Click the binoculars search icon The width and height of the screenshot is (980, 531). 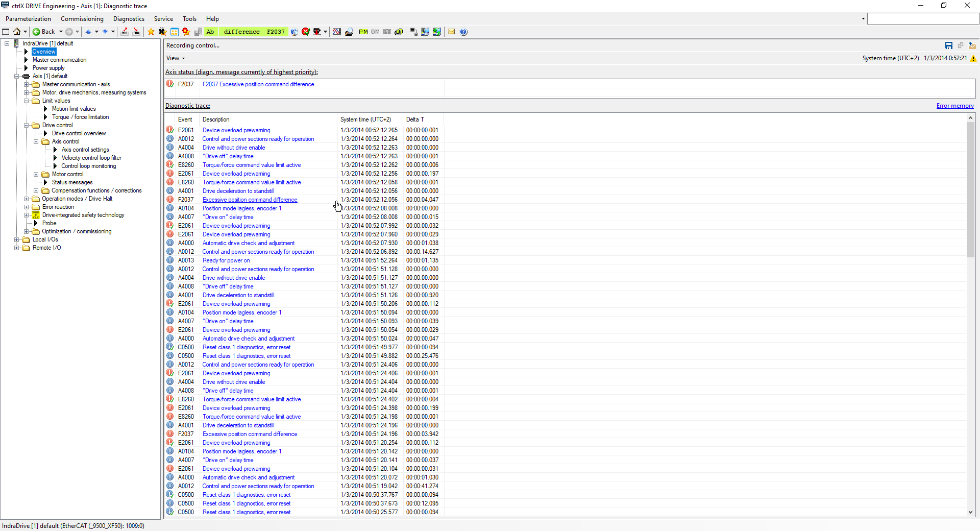(162, 32)
